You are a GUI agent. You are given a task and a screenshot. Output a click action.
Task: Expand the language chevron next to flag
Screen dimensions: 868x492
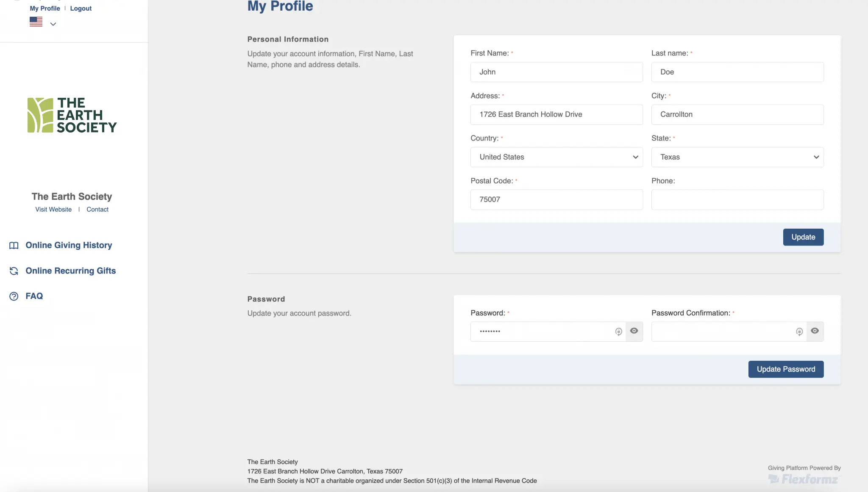53,24
